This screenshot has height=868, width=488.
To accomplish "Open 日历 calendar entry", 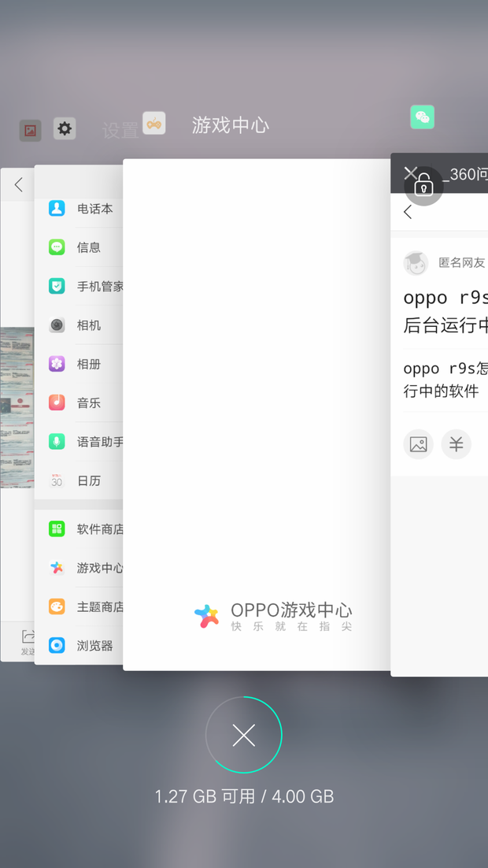I will coord(79,480).
